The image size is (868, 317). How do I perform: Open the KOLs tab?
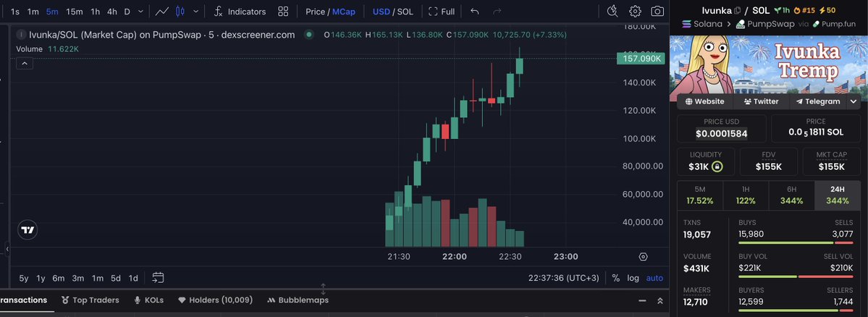(149, 300)
